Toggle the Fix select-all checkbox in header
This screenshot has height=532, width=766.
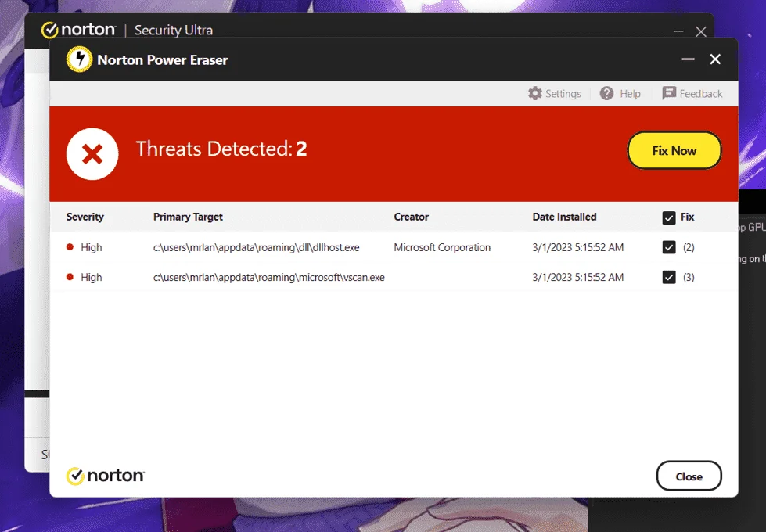pos(669,217)
